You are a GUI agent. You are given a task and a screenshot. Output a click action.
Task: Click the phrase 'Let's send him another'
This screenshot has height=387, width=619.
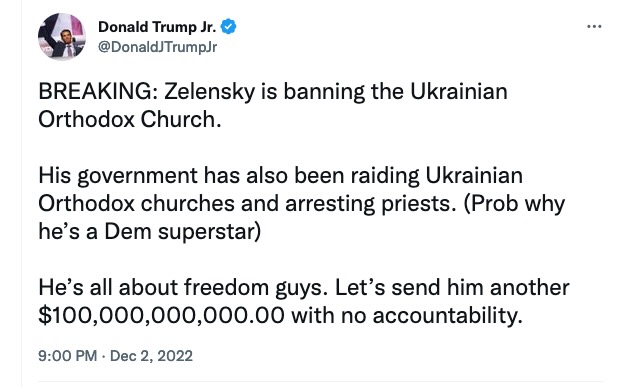[x=452, y=287]
